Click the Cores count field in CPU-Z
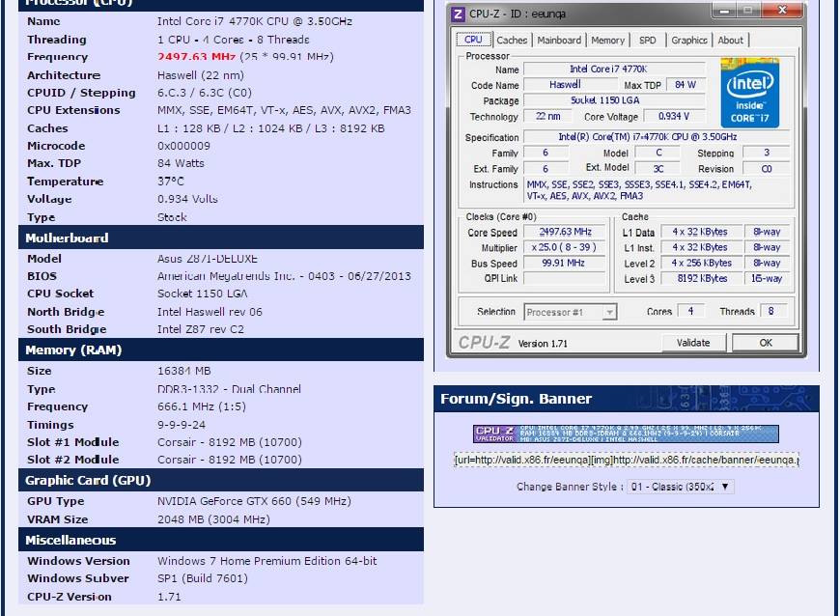 (x=690, y=311)
